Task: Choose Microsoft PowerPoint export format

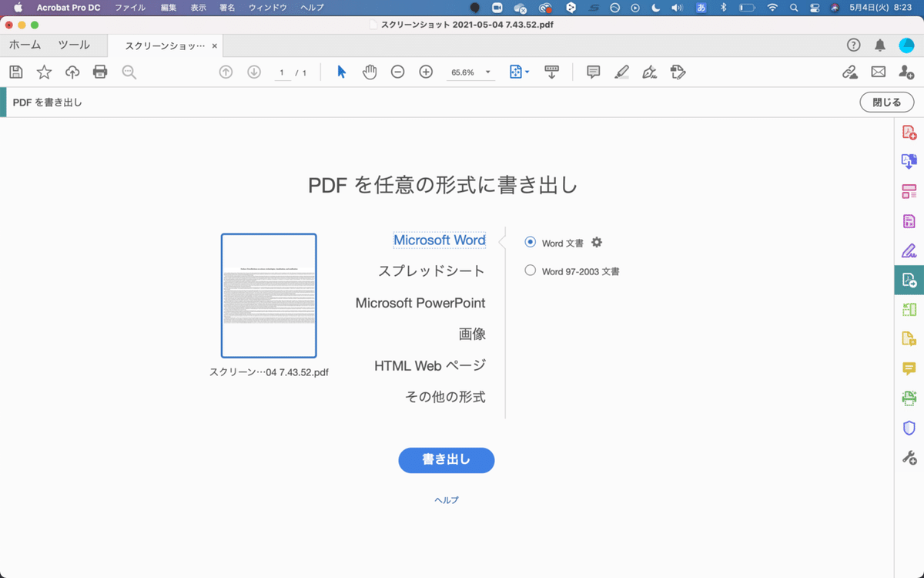Action: 420,303
